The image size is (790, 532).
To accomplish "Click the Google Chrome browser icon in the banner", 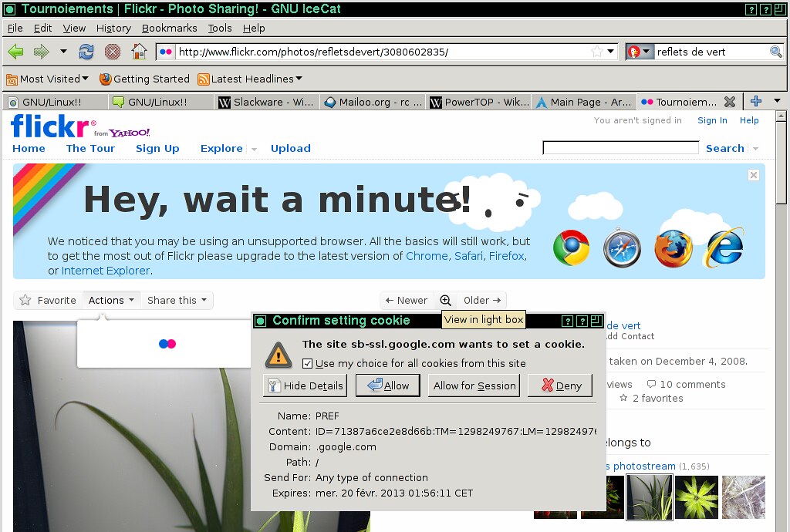I will (x=571, y=248).
